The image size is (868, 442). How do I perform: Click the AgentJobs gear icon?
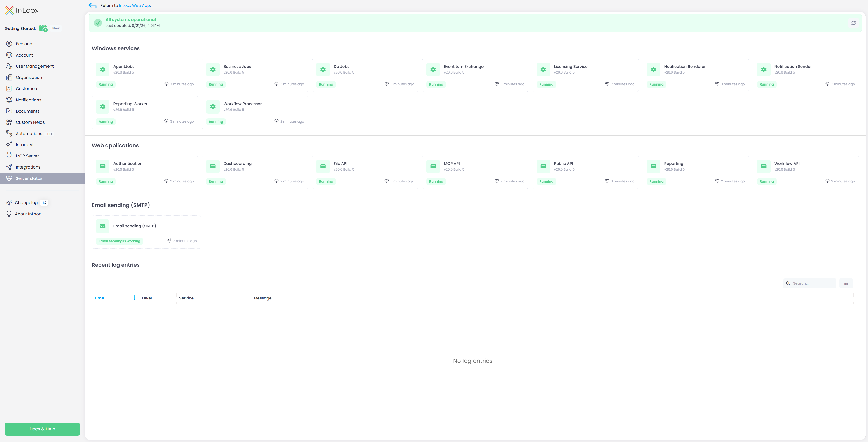tap(103, 69)
